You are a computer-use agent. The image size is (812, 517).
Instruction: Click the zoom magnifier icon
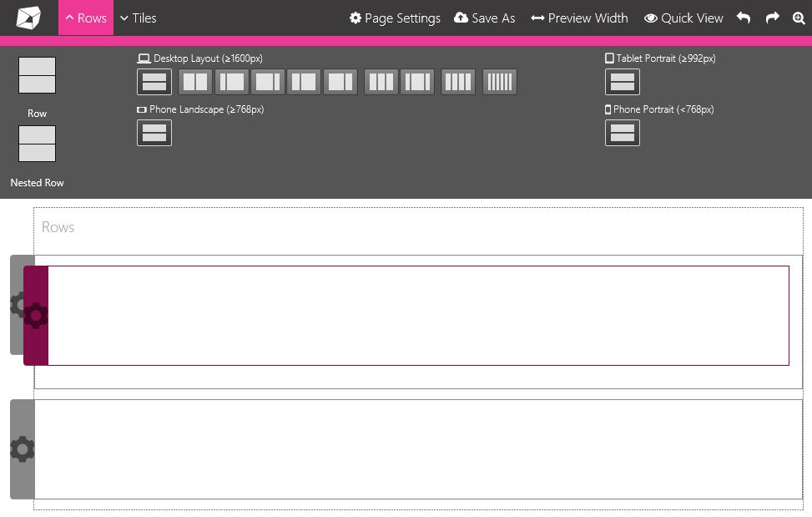coord(799,18)
